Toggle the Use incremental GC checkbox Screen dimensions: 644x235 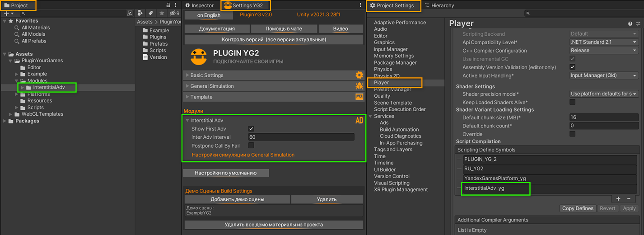point(572,59)
